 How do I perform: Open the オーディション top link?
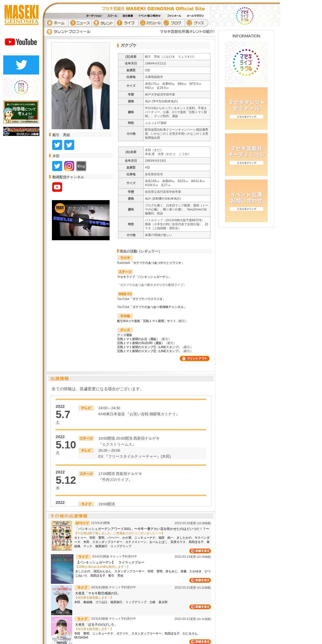coord(94,16)
